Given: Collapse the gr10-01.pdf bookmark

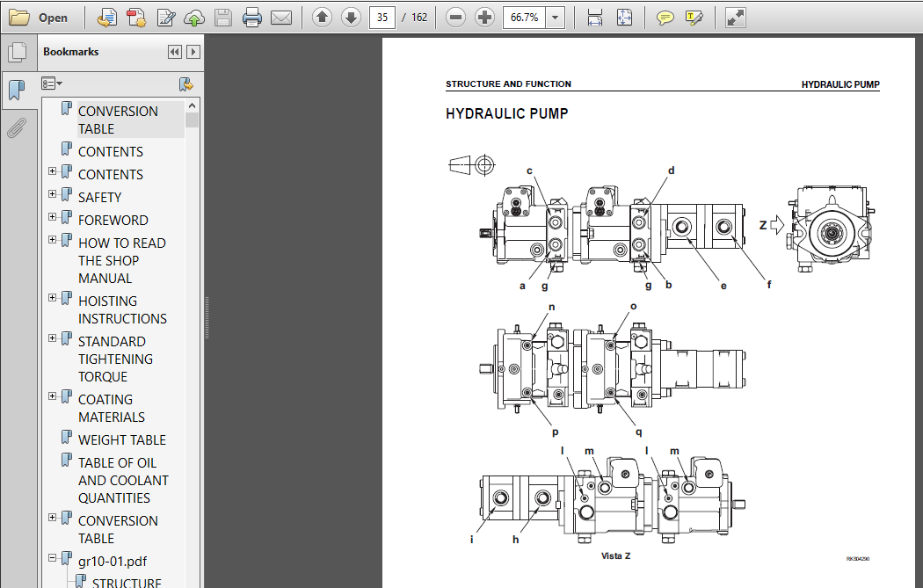Looking at the screenshot, I should coord(53,558).
